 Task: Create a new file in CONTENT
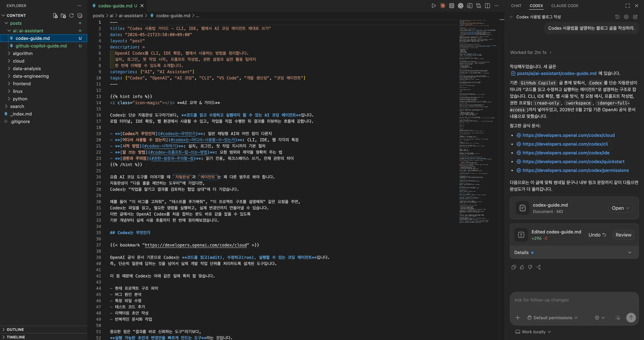pyautogui.click(x=55, y=15)
